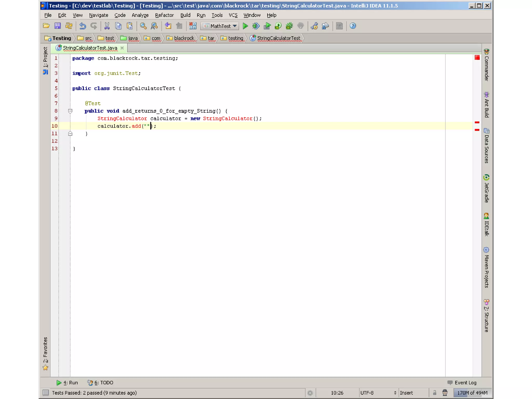This screenshot has width=532, height=399.
Task: Select the StringCalculatorTest.java editor tab
Action: [x=90, y=48]
